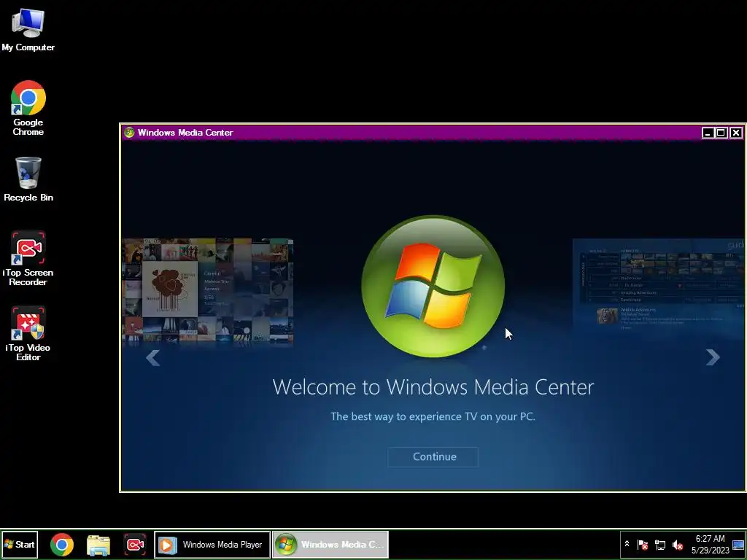
Task: Select the iTop Screen Recorder desktop shortcut
Action: point(28,259)
